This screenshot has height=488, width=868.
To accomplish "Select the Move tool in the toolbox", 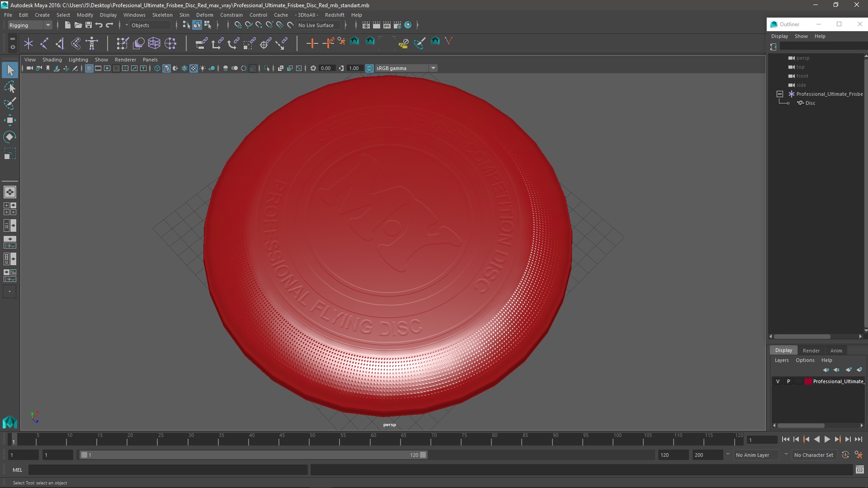I will coord(9,120).
